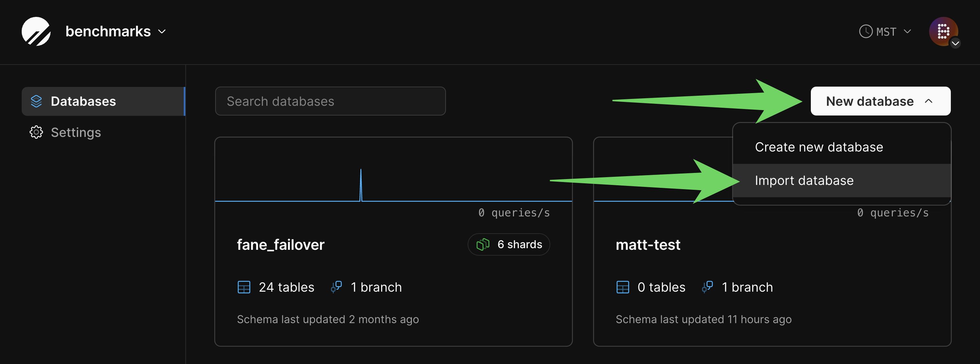This screenshot has width=980, height=364.
Task: Open the MST timezone dropdown
Action: [907, 31]
